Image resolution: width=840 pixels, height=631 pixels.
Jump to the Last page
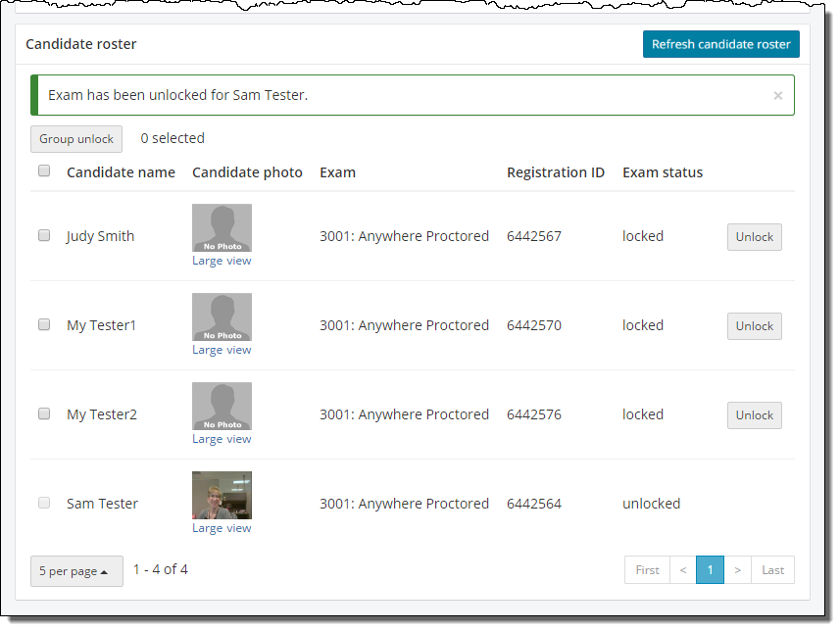click(x=772, y=570)
